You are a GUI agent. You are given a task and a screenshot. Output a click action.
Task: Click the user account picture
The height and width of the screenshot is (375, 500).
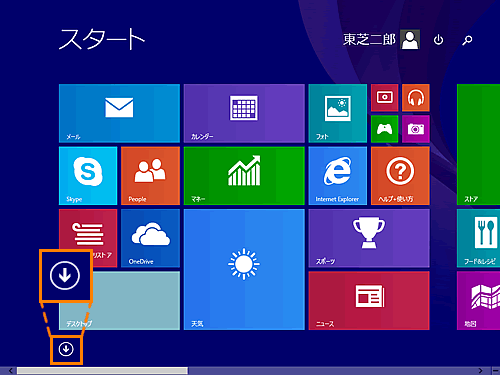coord(410,40)
